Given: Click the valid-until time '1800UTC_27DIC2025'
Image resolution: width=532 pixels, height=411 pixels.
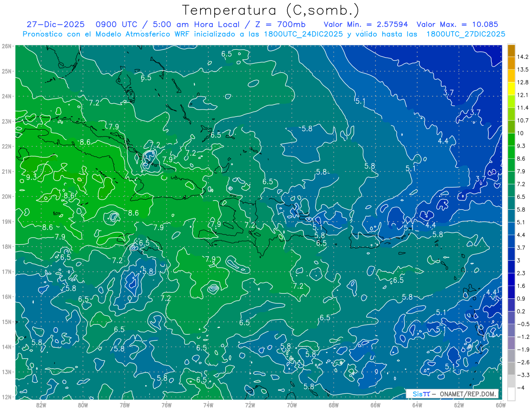Looking at the screenshot, I should click(x=465, y=34).
